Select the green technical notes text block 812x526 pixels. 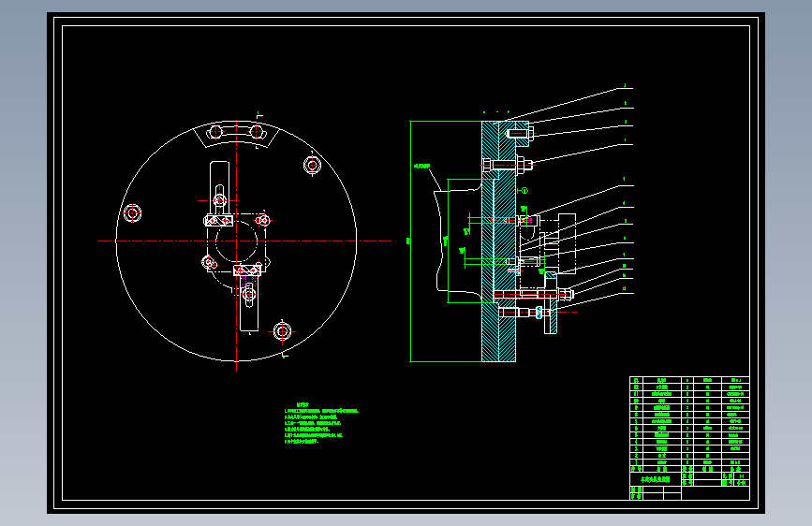pos(321,423)
